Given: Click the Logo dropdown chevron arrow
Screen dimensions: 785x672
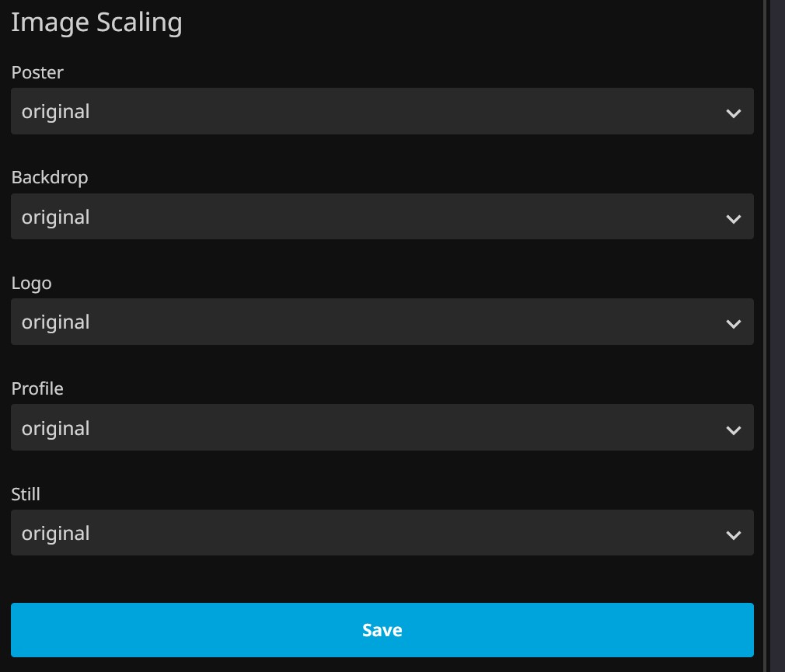Looking at the screenshot, I should (733, 324).
